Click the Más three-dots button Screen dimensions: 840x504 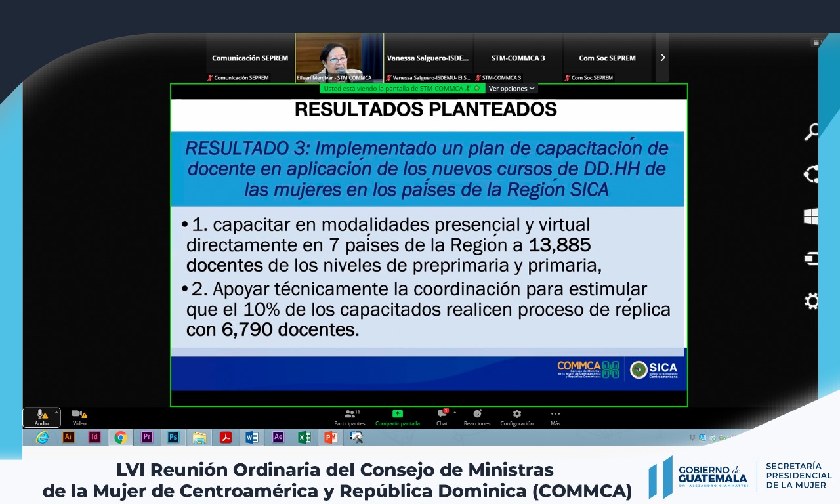click(x=555, y=416)
